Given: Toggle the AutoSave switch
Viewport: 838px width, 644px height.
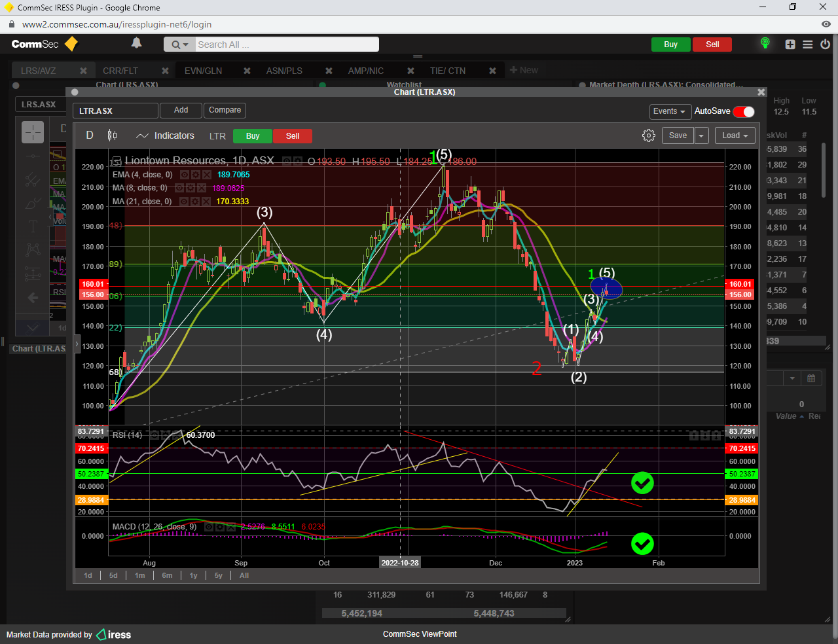Looking at the screenshot, I should coord(744,111).
